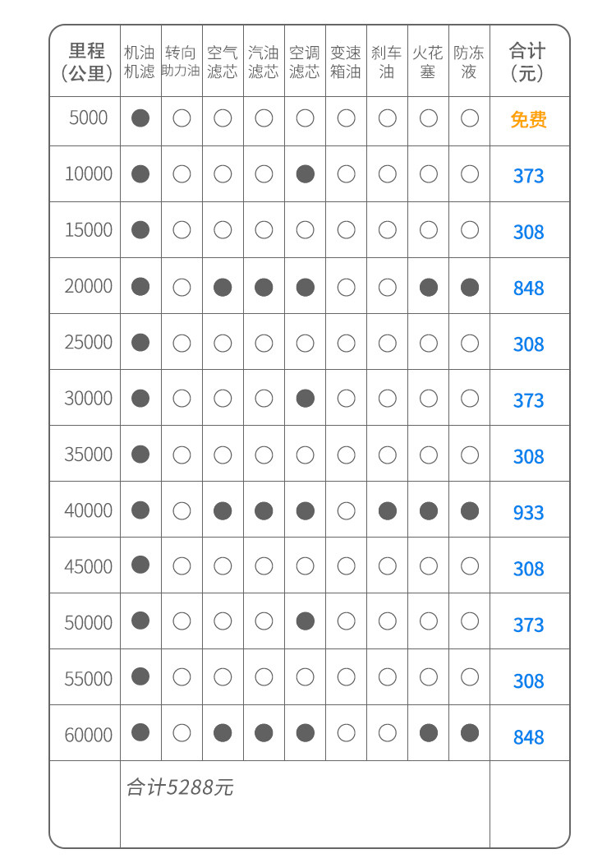This screenshot has height=863, width=616.
Task: Click the filled 机油机滤 circle at 5000 km
Action: point(140,118)
